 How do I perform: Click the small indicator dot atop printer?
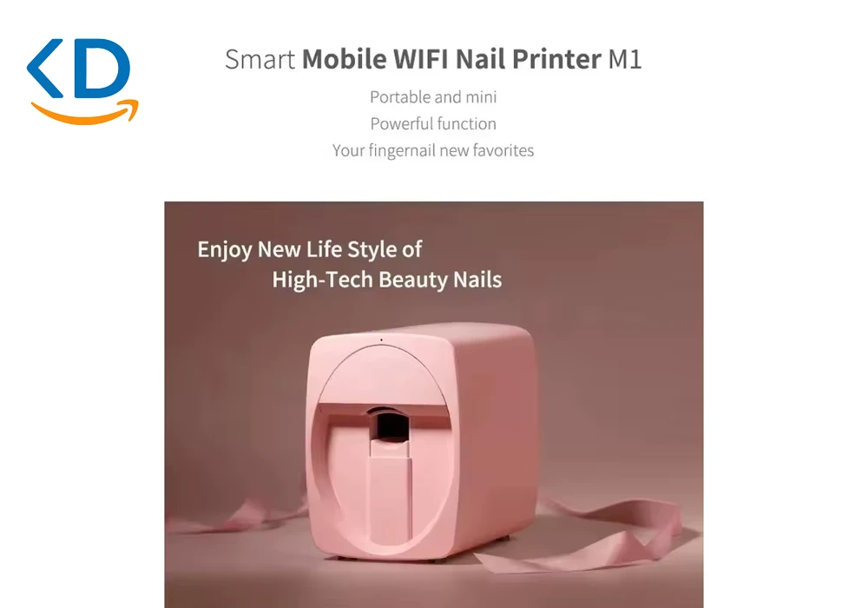pos(381,340)
